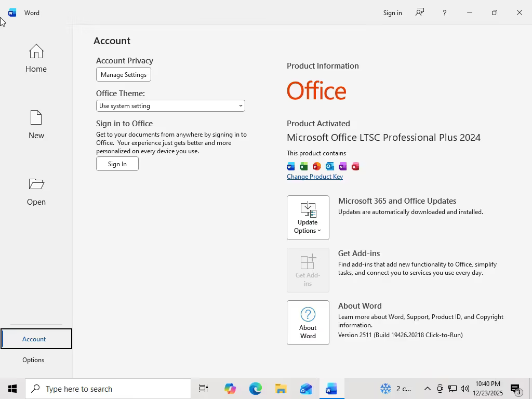Open Outlook from the taskbar

pos(306,389)
